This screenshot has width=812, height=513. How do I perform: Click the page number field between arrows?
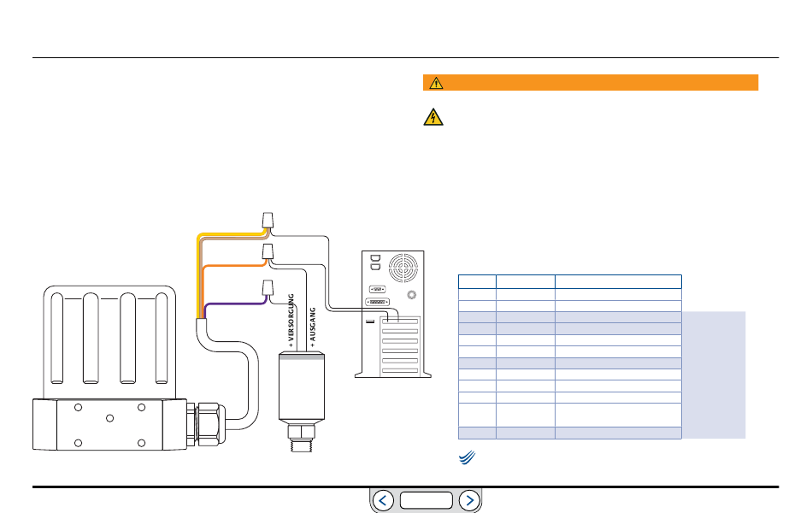427,500
